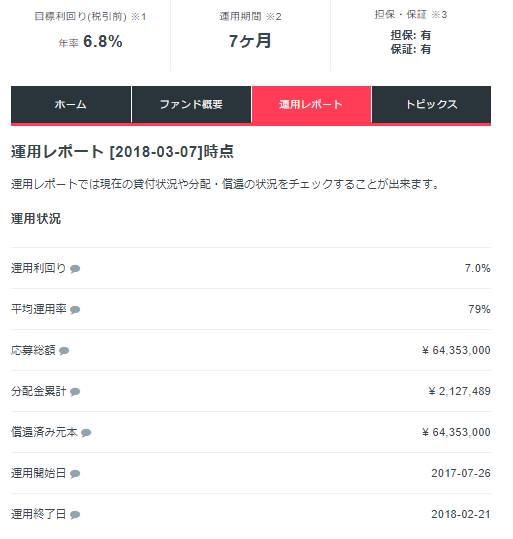Image resolution: width=513 pixels, height=539 pixels.
Task: Click the tooltip bubble next to 運用開始日
Action: (75, 474)
